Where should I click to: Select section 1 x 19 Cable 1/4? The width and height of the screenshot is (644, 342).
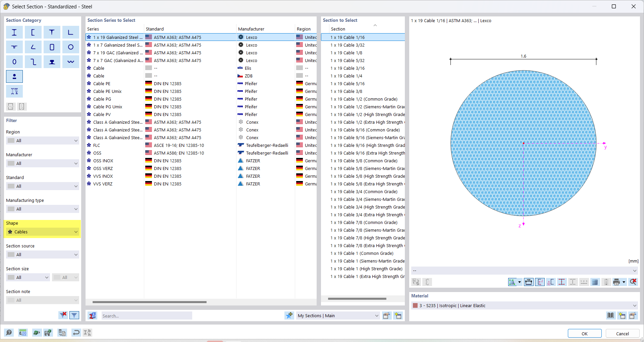coord(363,76)
